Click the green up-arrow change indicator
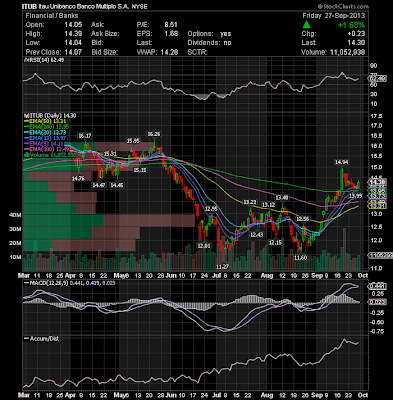Screen dimensions: 393x400 coord(306,25)
